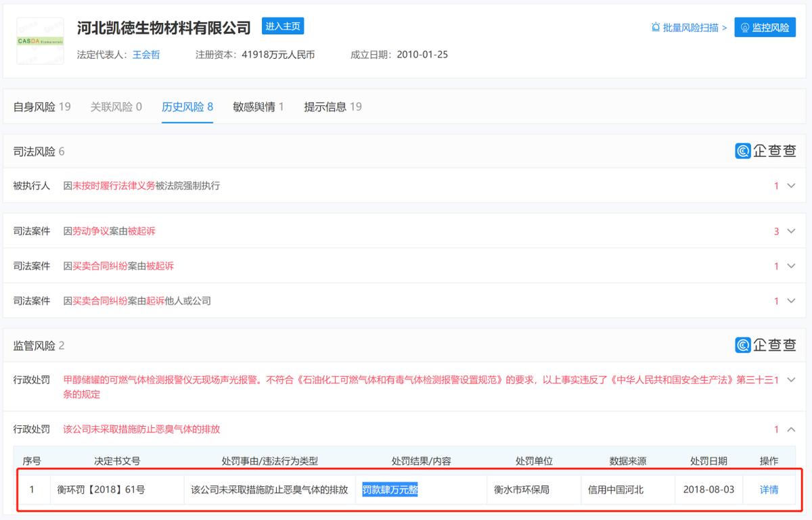This screenshot has height=520, width=812.
Task: Expand the 起诉他人或公司 case row
Action: coord(790,301)
